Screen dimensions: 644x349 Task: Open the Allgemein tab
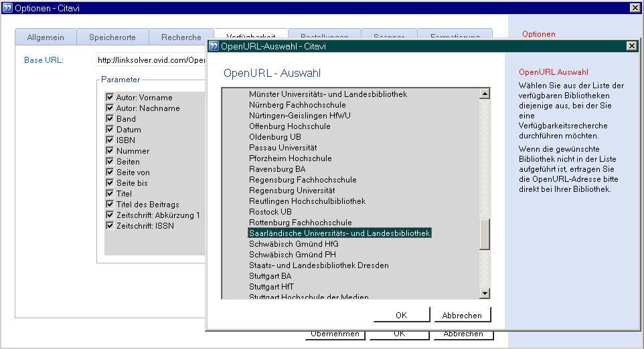(46, 37)
